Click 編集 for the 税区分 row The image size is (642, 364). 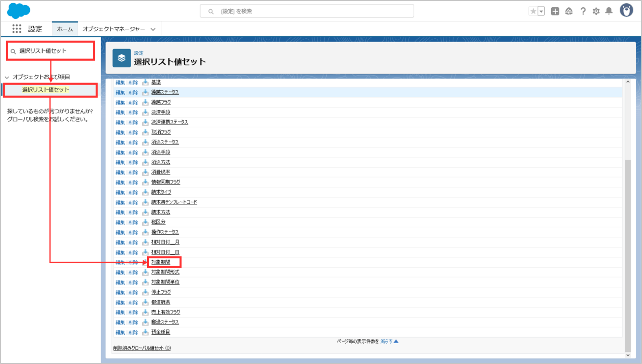click(x=120, y=222)
